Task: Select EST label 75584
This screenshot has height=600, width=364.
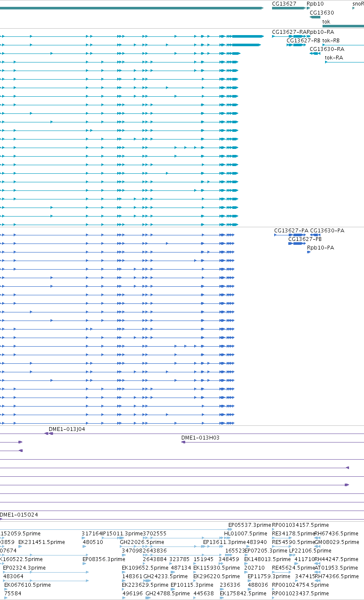Action: (x=13, y=594)
